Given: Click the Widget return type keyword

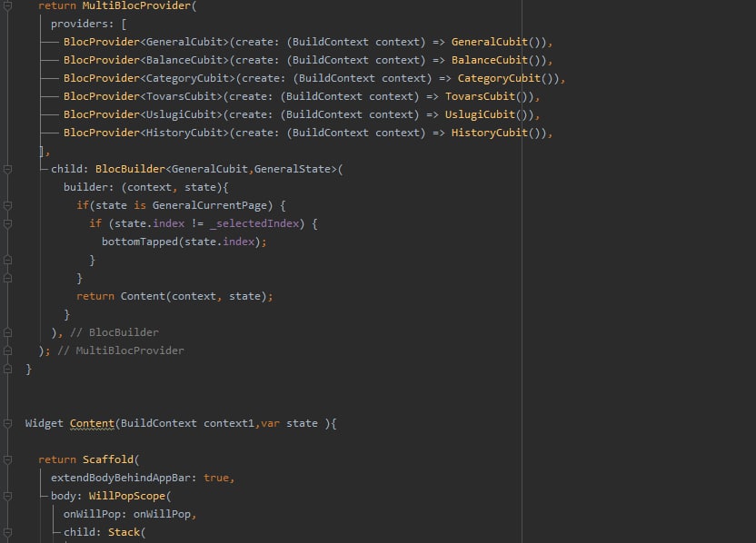Looking at the screenshot, I should pos(45,423).
